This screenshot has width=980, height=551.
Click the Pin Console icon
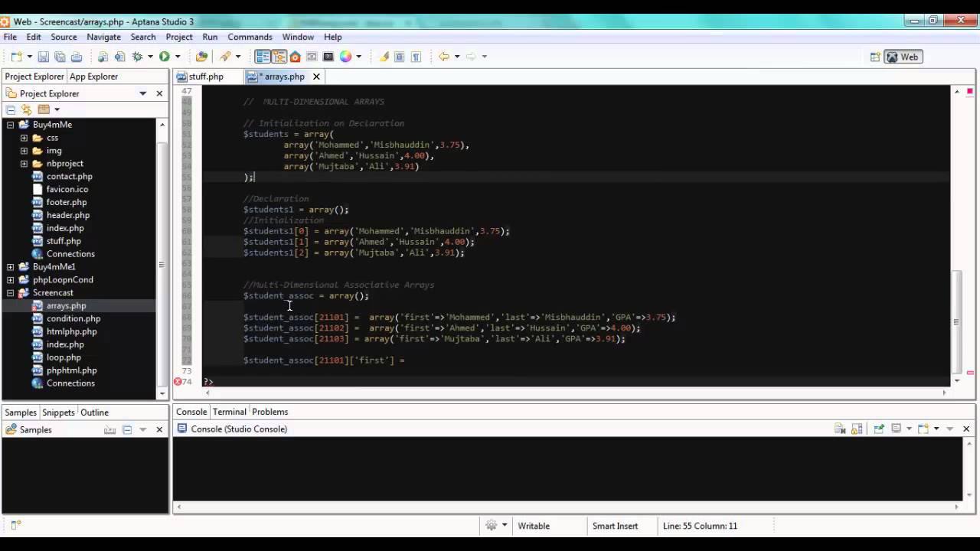pyautogui.click(x=879, y=429)
